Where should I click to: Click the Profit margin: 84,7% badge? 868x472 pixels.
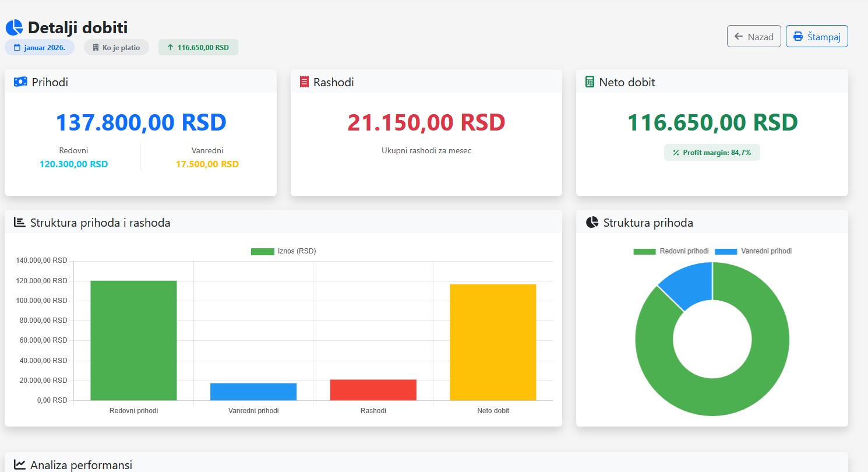[x=712, y=153]
